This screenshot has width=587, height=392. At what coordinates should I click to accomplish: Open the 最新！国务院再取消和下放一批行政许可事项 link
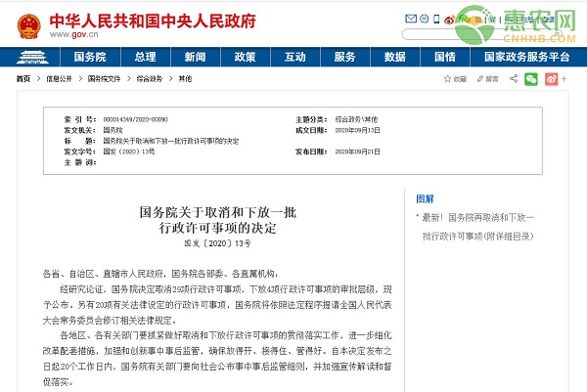pos(478,227)
